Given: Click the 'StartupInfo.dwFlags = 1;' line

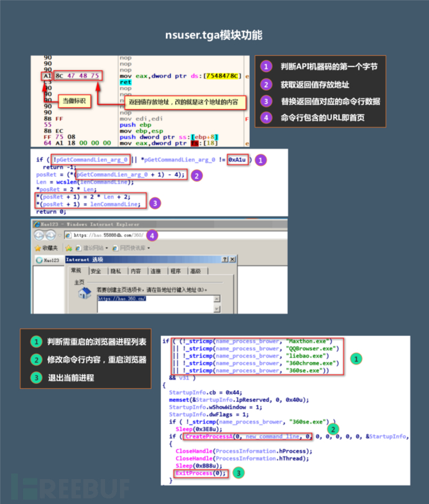Looking at the screenshot, I should 209,414.
